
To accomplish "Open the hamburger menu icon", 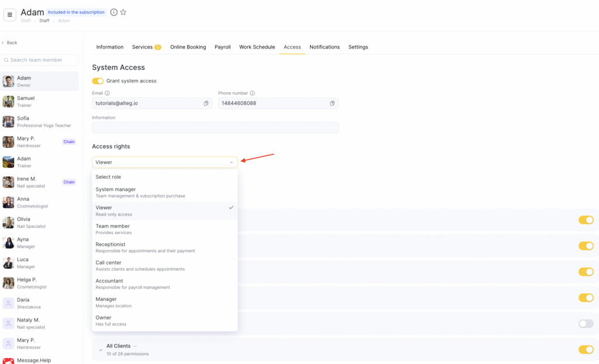I will coord(9,15).
